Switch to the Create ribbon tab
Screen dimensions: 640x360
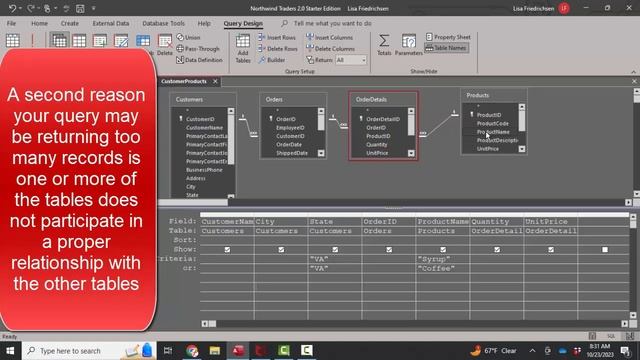point(70,23)
